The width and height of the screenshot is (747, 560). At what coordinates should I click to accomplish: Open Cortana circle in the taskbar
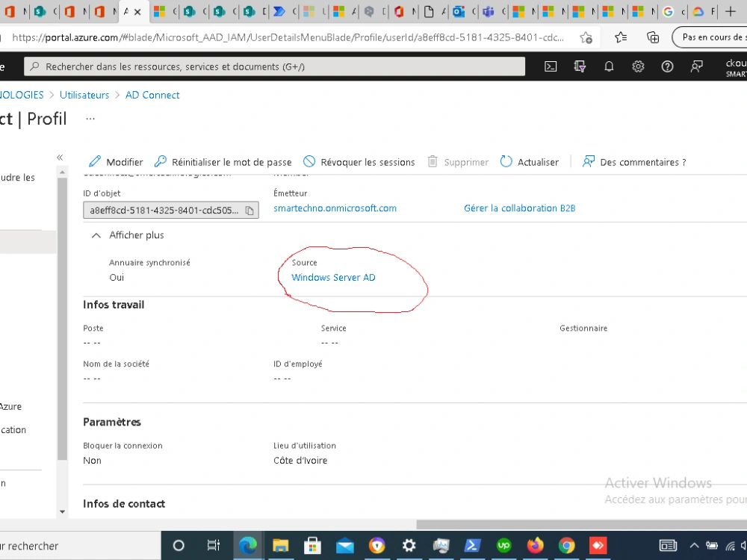pyautogui.click(x=179, y=546)
